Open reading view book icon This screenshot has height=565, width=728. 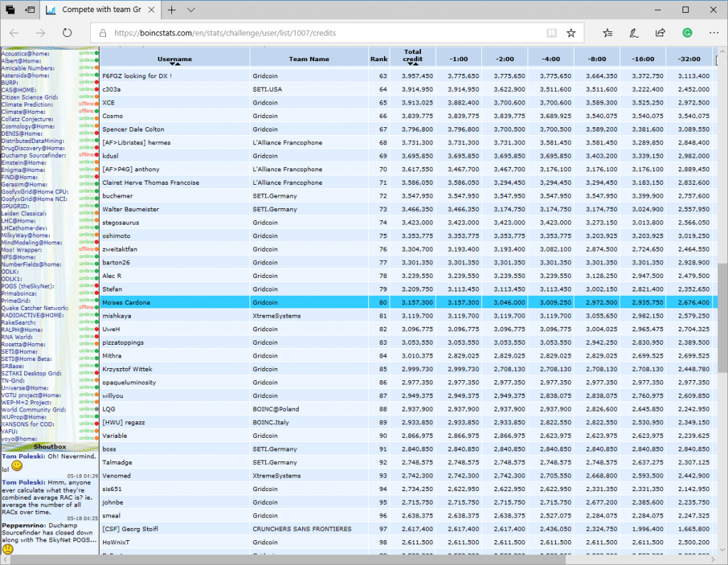click(552, 33)
